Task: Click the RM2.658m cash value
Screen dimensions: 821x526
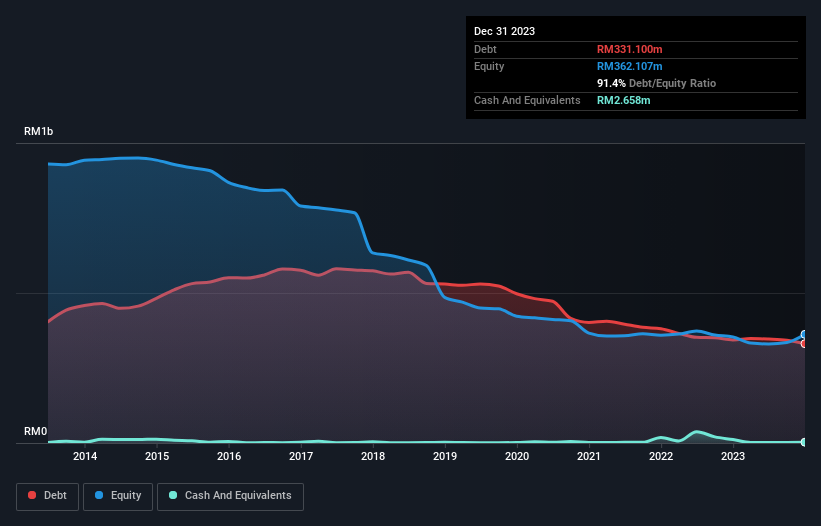Action: [624, 100]
